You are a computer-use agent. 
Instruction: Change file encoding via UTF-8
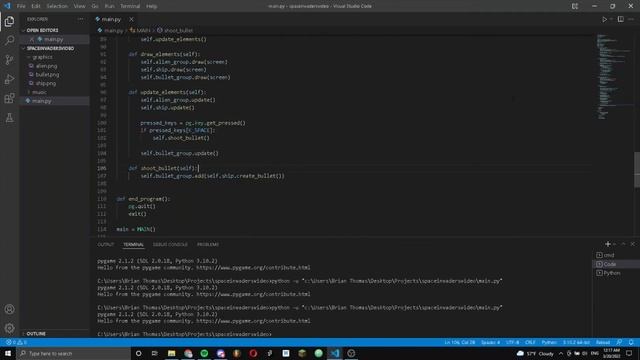pyautogui.click(x=512, y=342)
